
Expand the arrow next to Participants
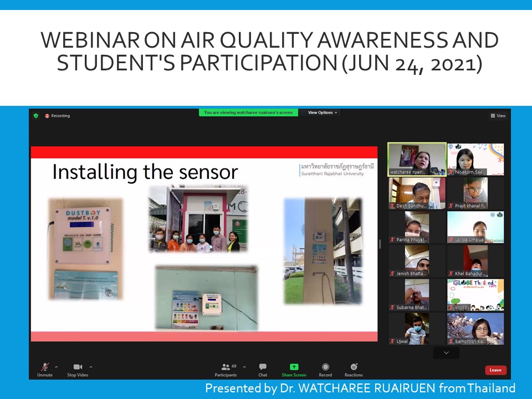pos(244,367)
